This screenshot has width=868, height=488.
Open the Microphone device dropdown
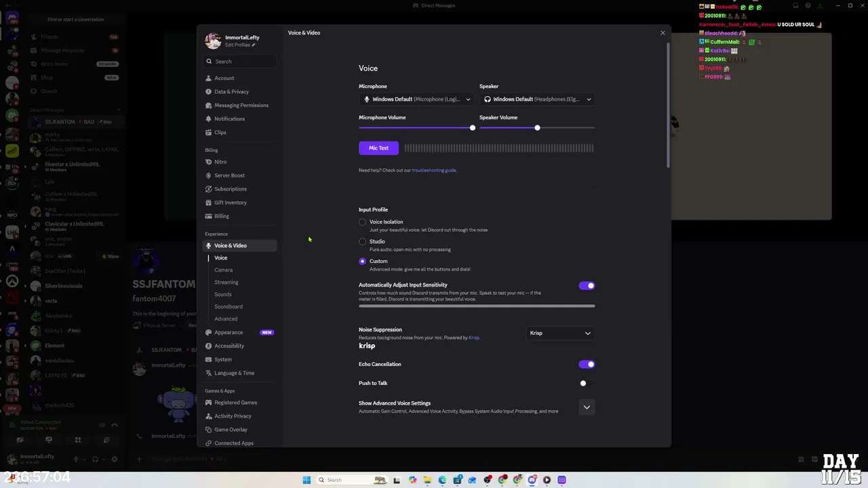click(x=416, y=99)
